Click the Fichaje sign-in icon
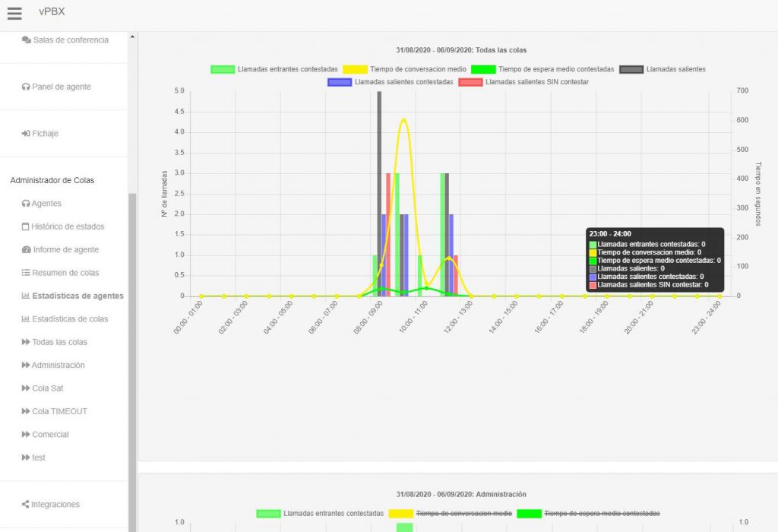This screenshot has width=778, height=532. click(x=26, y=134)
